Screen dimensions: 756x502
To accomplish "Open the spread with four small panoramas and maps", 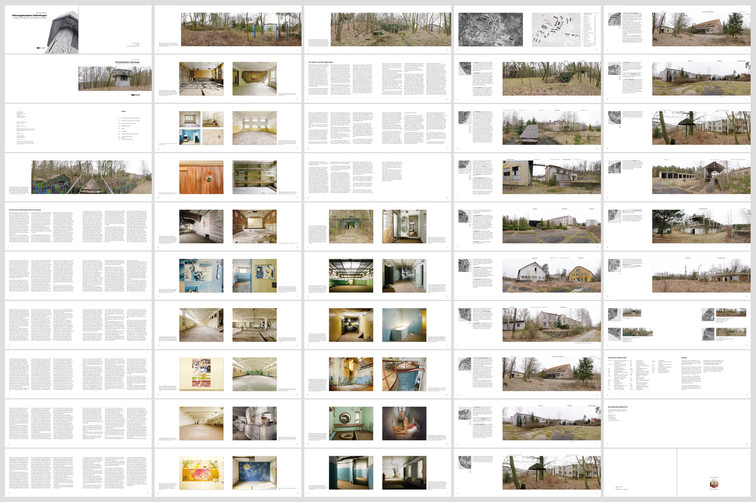I will [x=680, y=323].
